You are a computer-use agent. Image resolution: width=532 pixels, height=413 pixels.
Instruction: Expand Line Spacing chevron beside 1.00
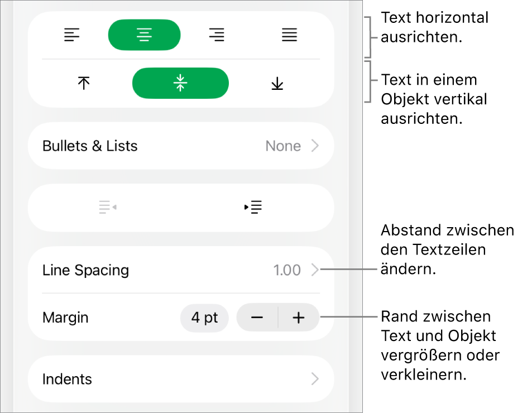(x=315, y=270)
